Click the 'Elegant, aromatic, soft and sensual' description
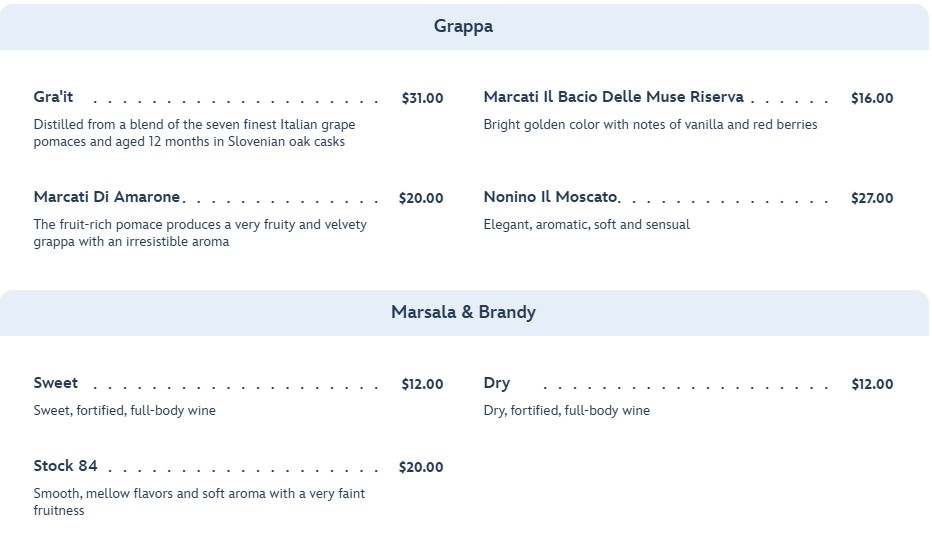 [x=586, y=225]
